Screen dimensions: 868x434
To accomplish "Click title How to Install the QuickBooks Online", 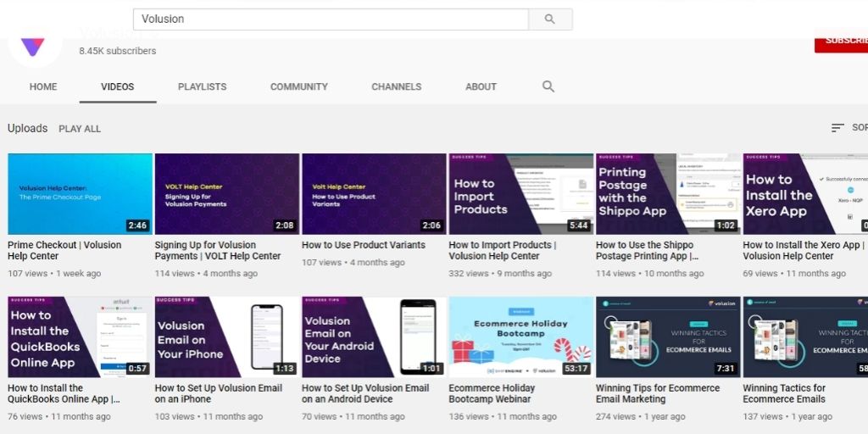I will [64, 393].
